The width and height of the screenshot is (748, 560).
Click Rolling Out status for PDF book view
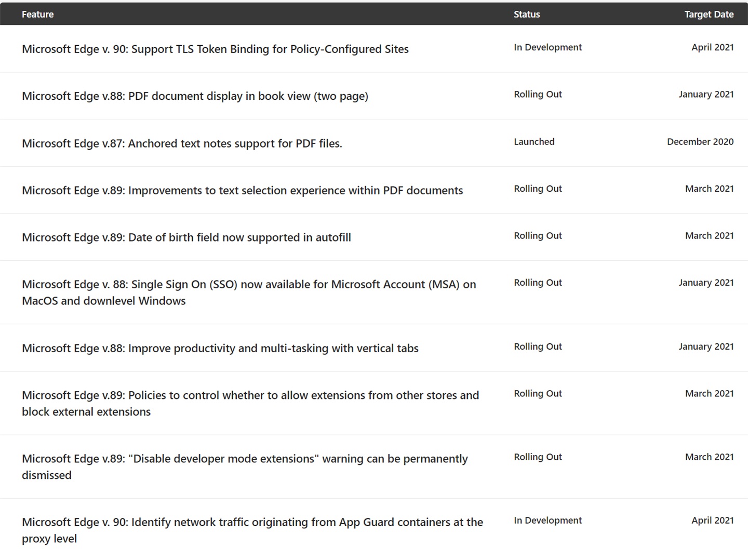point(538,95)
